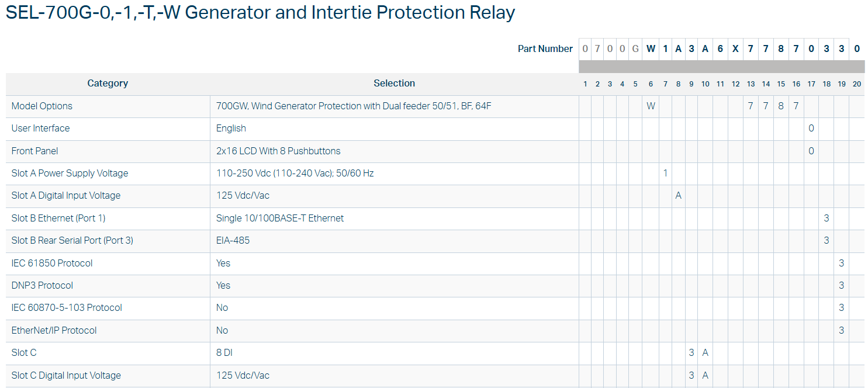Click the '8 DI' selection value

pos(224,353)
